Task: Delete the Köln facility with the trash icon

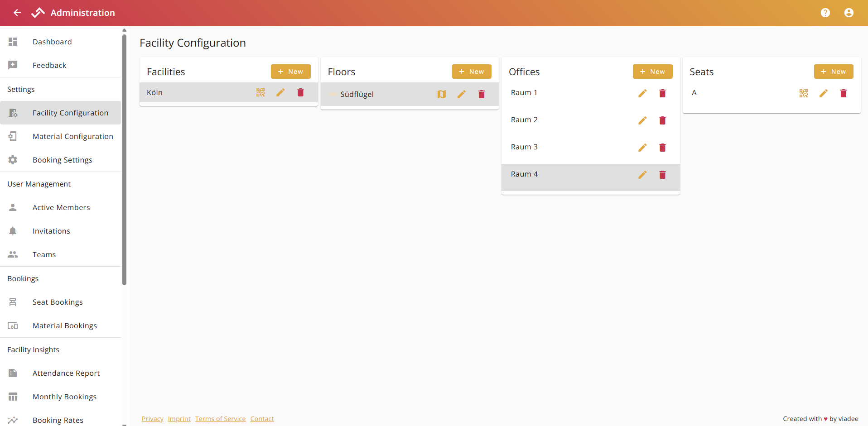Action: pos(300,92)
